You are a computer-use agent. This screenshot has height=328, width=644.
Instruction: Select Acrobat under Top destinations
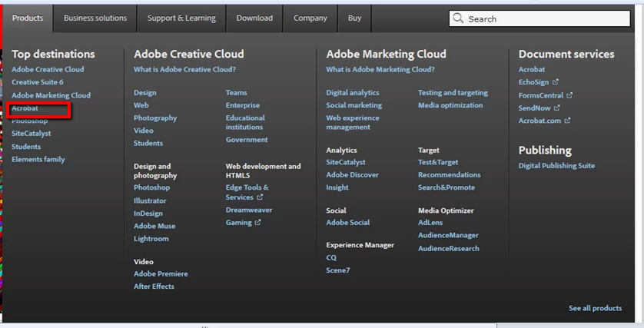coord(25,108)
